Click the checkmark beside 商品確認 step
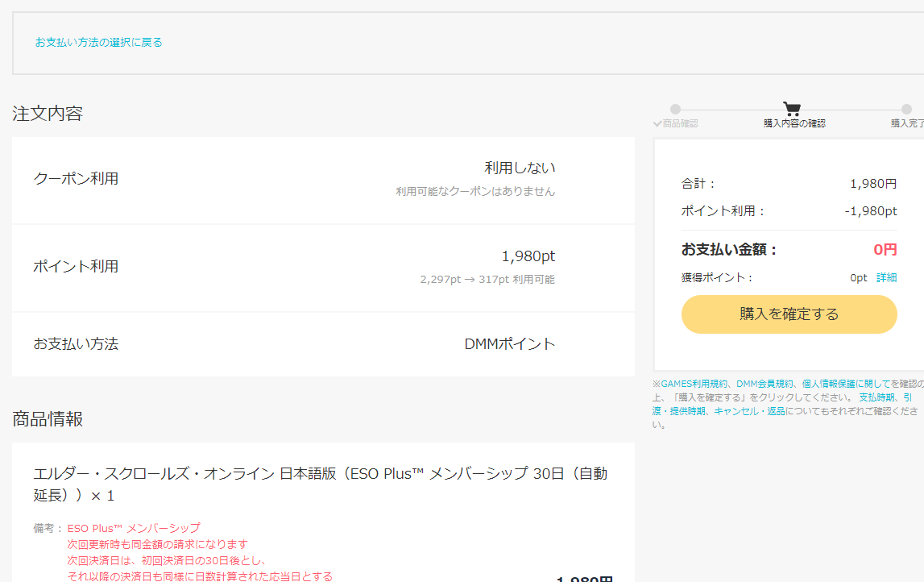924x582 pixels. pyautogui.click(x=657, y=124)
